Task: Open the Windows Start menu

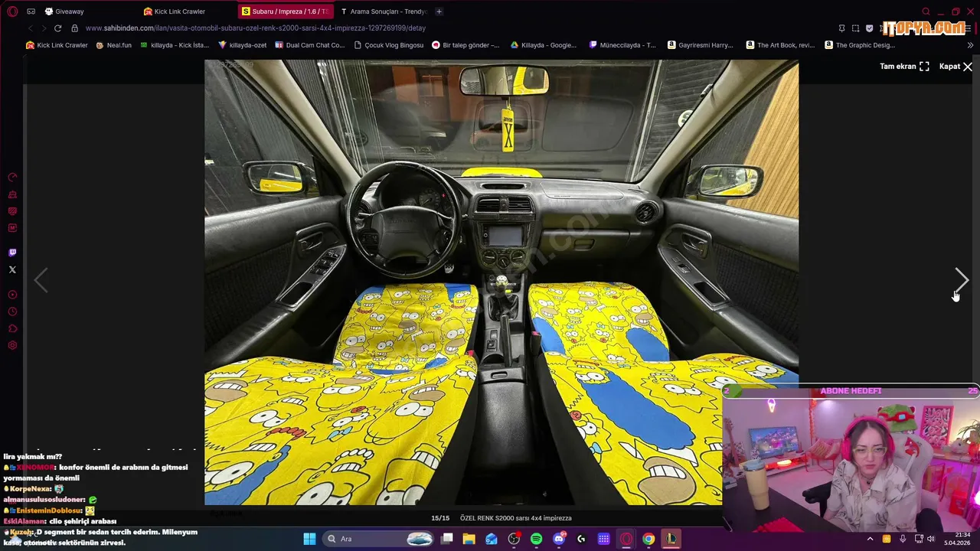Action: 309,539
